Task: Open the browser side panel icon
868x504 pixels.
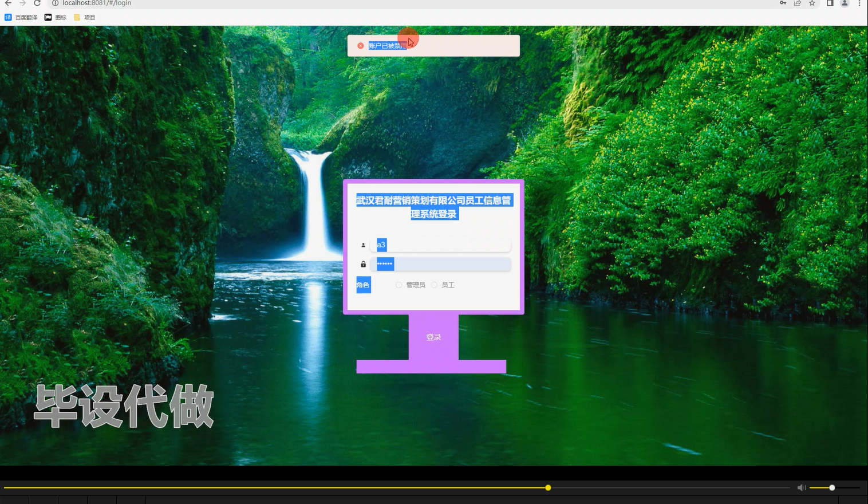Action: click(830, 3)
